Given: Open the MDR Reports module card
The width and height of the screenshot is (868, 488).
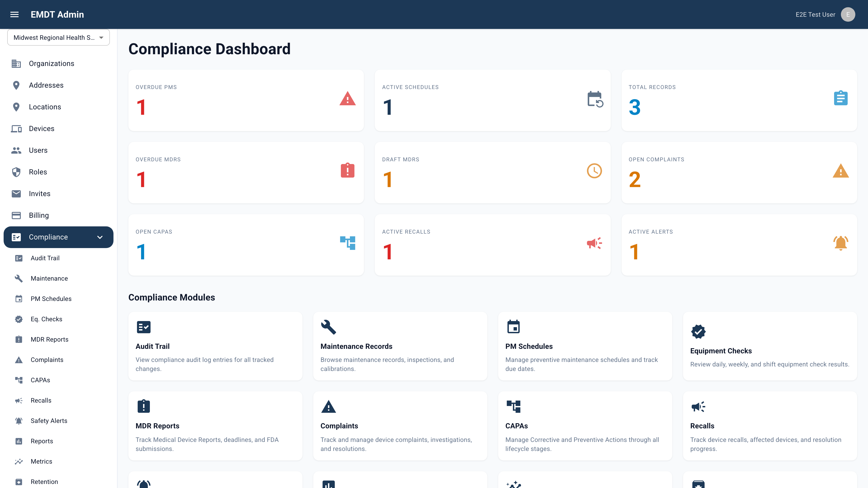Looking at the screenshot, I should (x=215, y=426).
